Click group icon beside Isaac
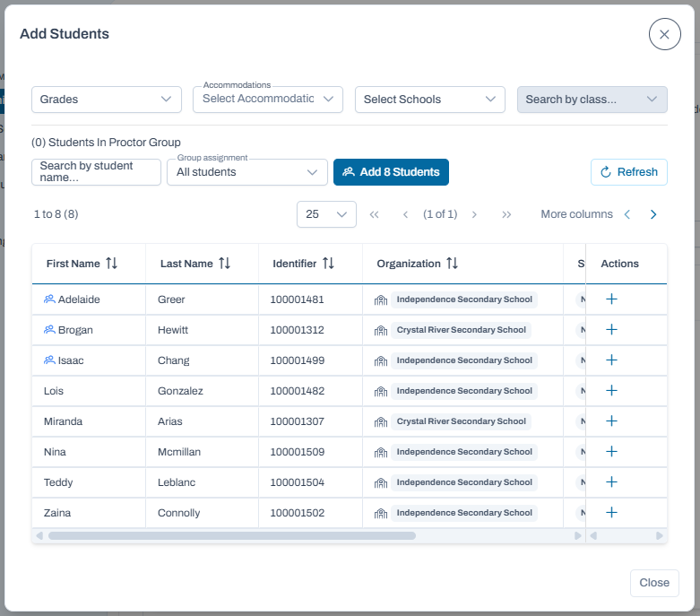Viewport: 700px width, 616px height. (49, 360)
